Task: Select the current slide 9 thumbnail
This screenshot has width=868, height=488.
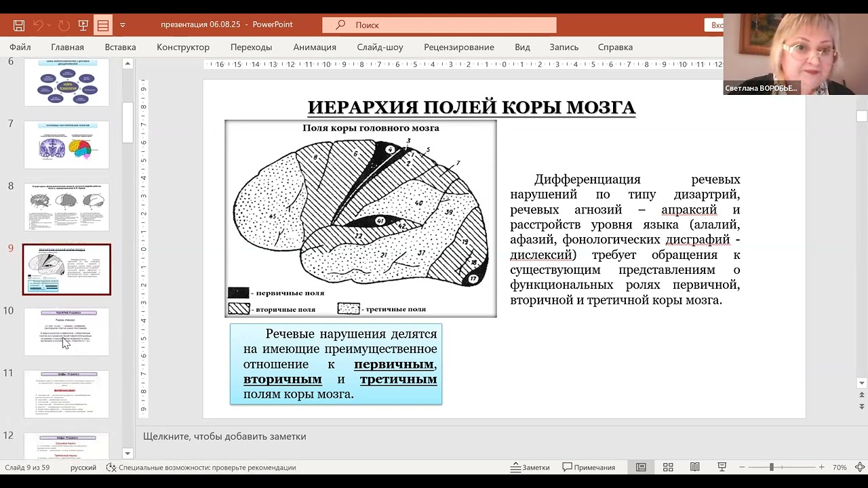Action: (x=66, y=269)
